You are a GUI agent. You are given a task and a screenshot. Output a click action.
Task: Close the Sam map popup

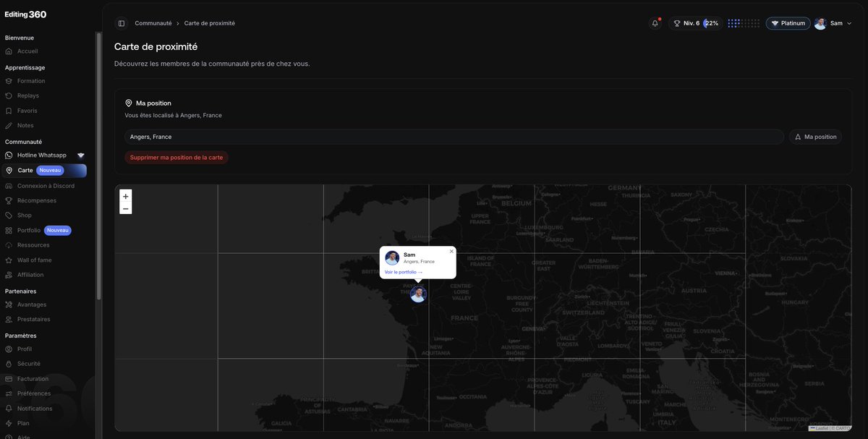pyautogui.click(x=451, y=252)
